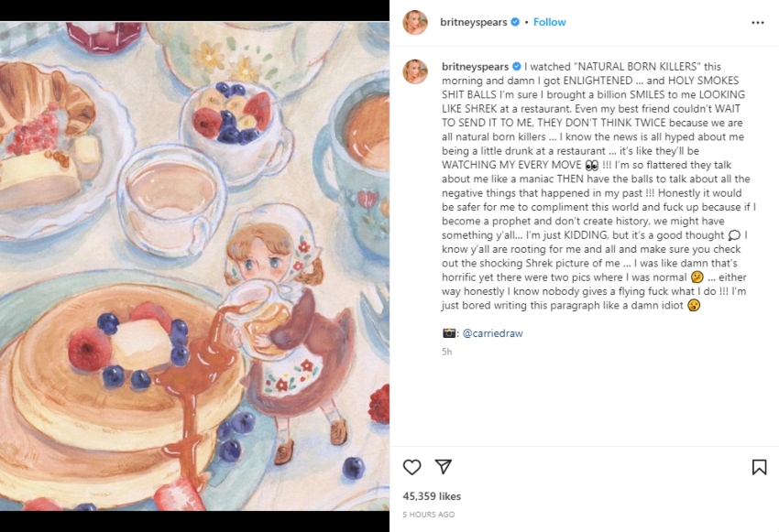779x532 pixels.
Task: View the 45,359 likes list
Action: coord(433,496)
